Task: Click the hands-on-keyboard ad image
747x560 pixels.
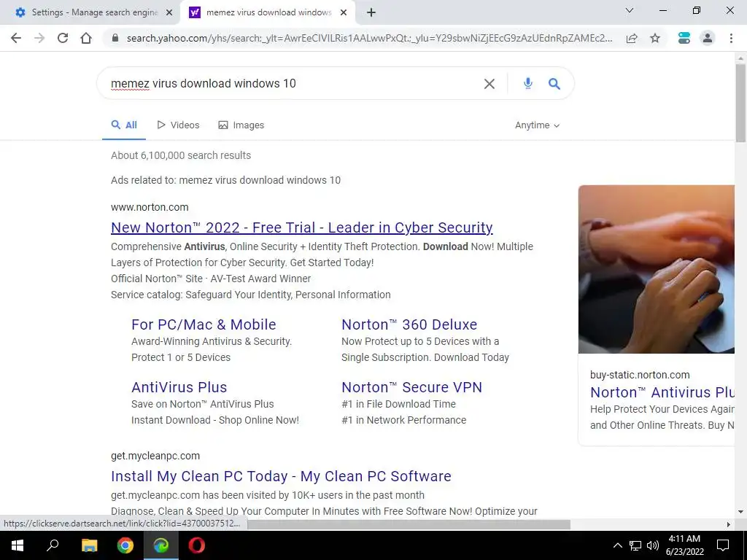Action: (657, 269)
